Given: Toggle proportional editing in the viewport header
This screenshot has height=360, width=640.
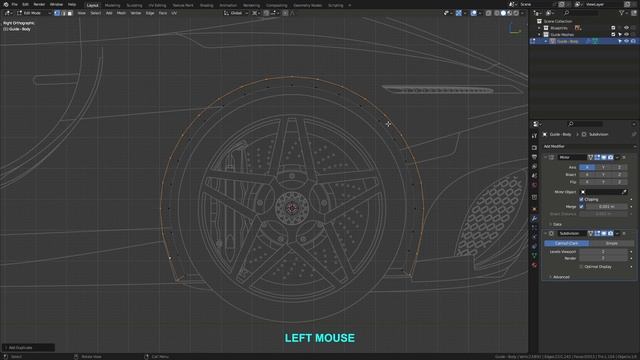Looking at the screenshot, I should click(285, 13).
